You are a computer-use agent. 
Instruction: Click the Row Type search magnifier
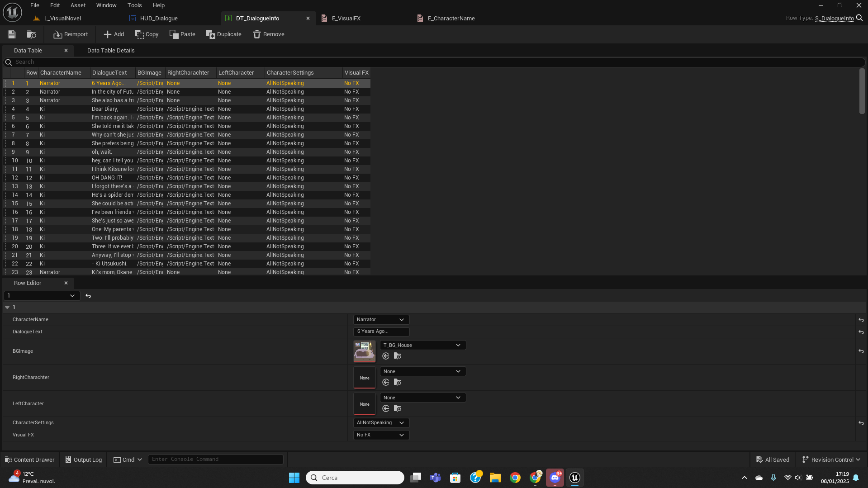[x=859, y=18]
